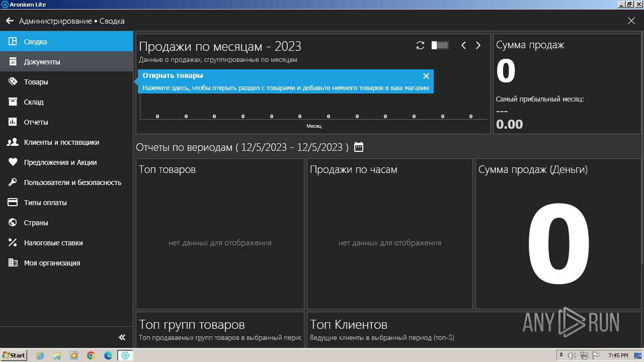This screenshot has height=362, width=644.
Task: Click the Сумма продаж panel title
Action: coord(530,45)
